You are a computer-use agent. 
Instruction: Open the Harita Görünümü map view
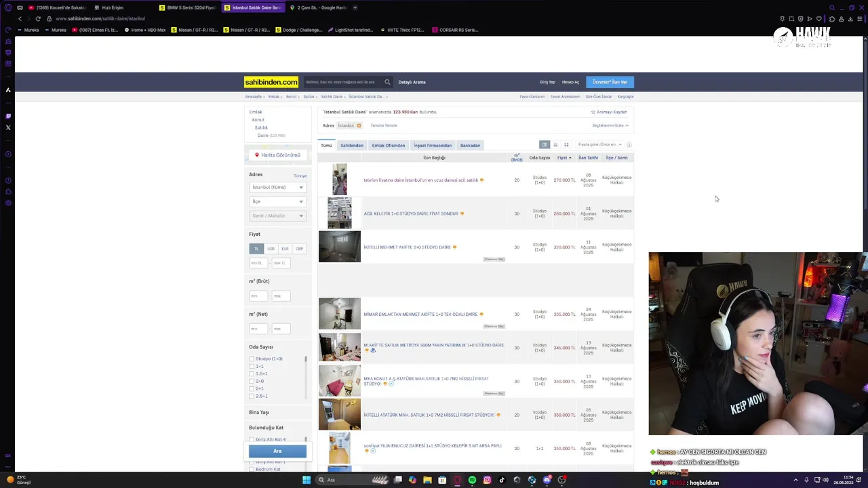pos(278,155)
